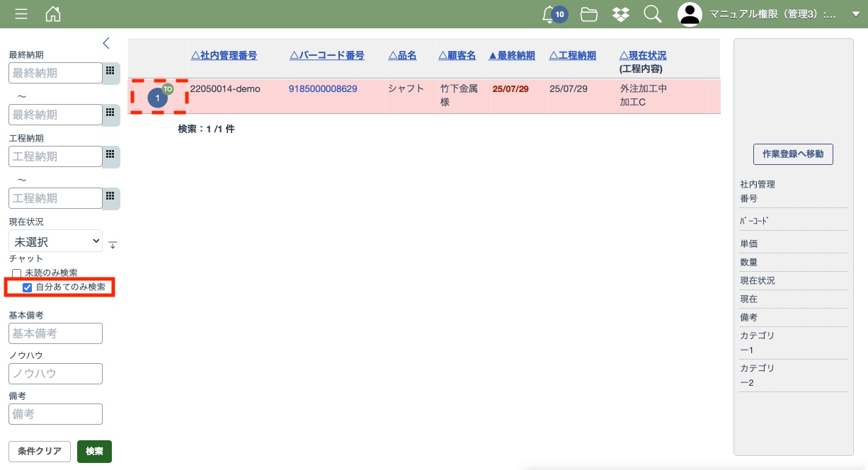This screenshot has width=868, height=470.
Task: Go to home via house icon
Action: (52, 14)
